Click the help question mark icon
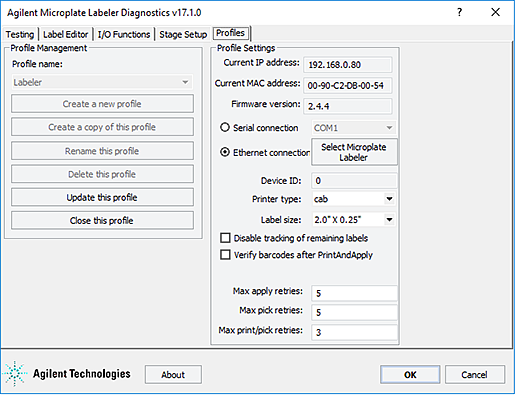 click(x=460, y=13)
